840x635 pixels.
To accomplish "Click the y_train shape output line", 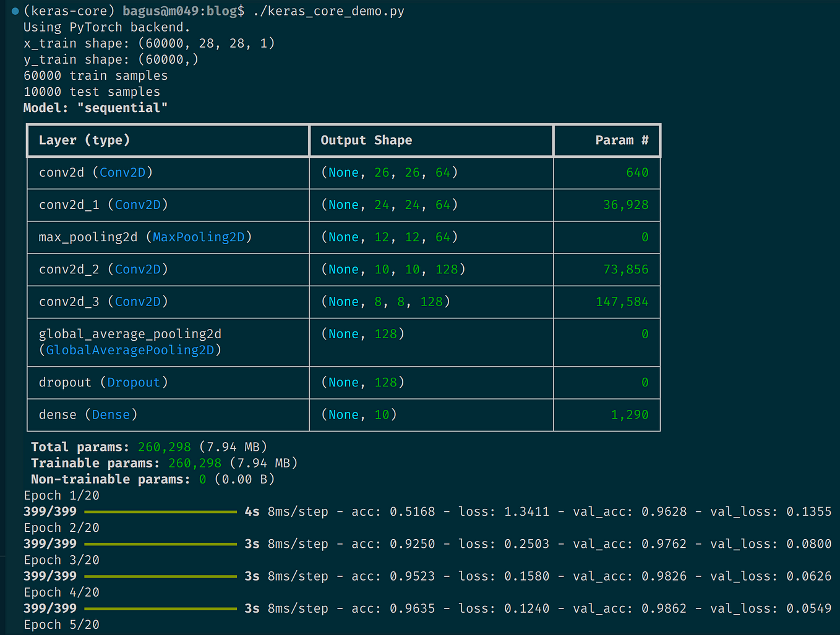I will (x=111, y=59).
